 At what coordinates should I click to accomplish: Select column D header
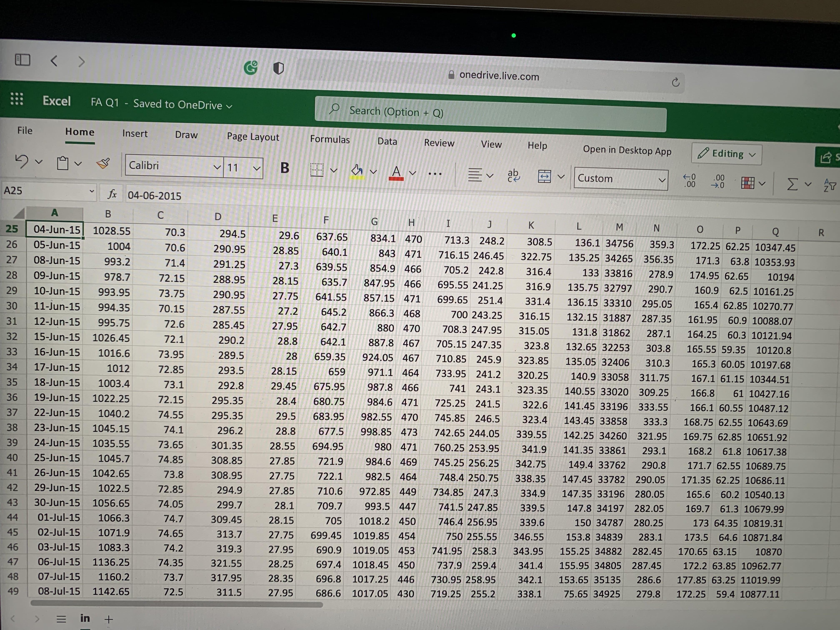click(217, 217)
